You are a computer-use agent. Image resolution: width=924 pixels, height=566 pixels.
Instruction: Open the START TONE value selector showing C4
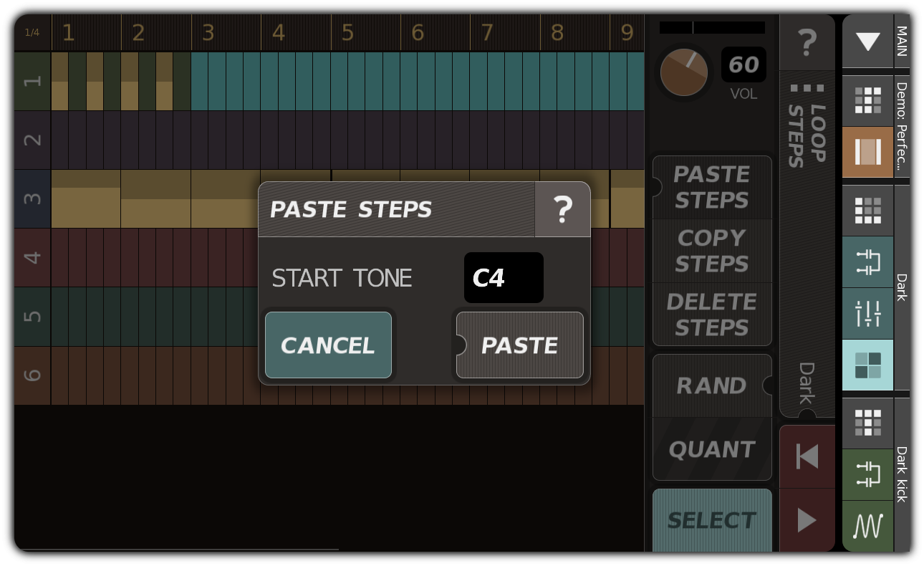click(504, 278)
